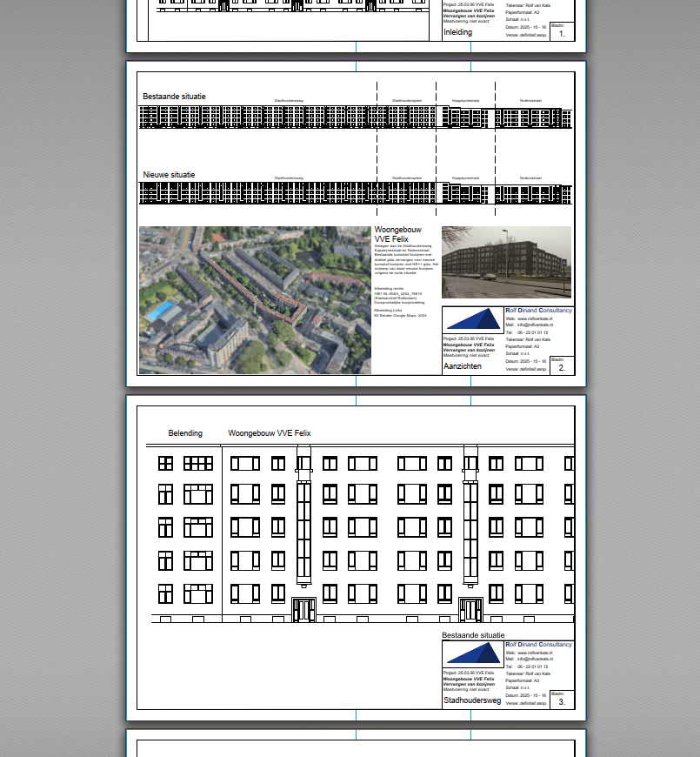Screen dimensions: 700x757
Task: Click the 'Stadhoudersweg' label above the new elevation
Action: pos(289,178)
